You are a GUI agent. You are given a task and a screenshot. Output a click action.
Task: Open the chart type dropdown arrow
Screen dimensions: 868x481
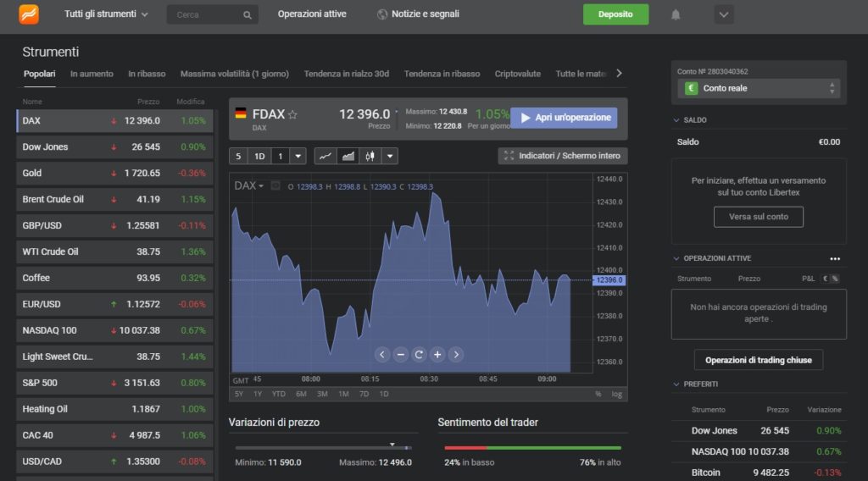point(390,156)
